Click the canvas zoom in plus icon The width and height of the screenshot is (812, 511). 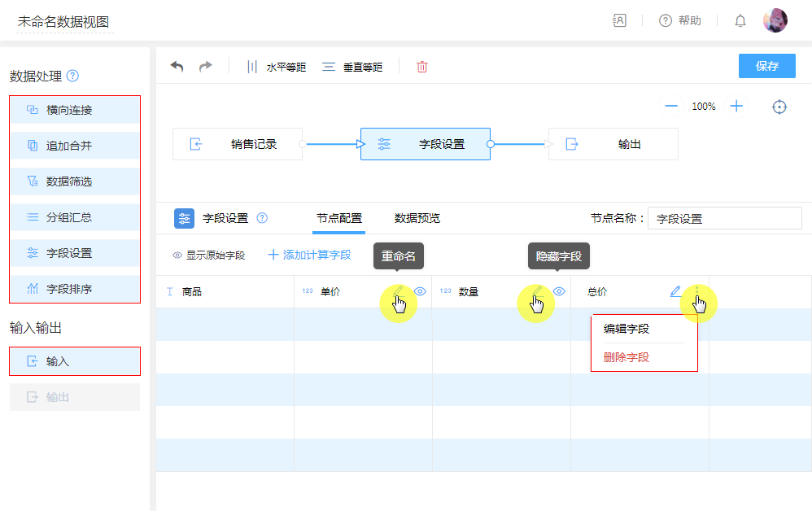[x=736, y=107]
